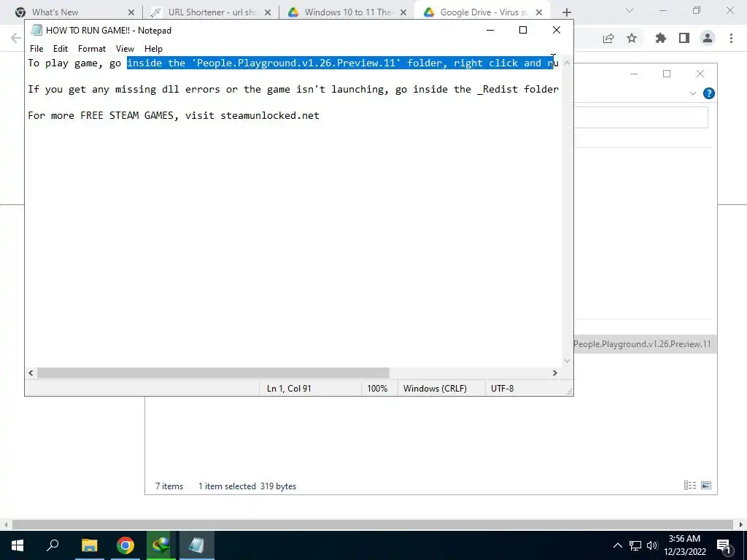Maximize the Explorer window behind Notepad

667,74
